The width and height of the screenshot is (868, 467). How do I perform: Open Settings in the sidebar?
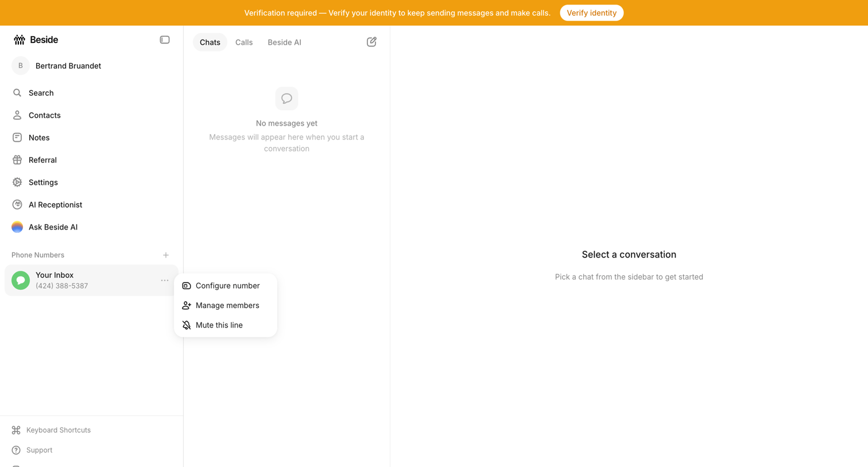click(x=91, y=182)
